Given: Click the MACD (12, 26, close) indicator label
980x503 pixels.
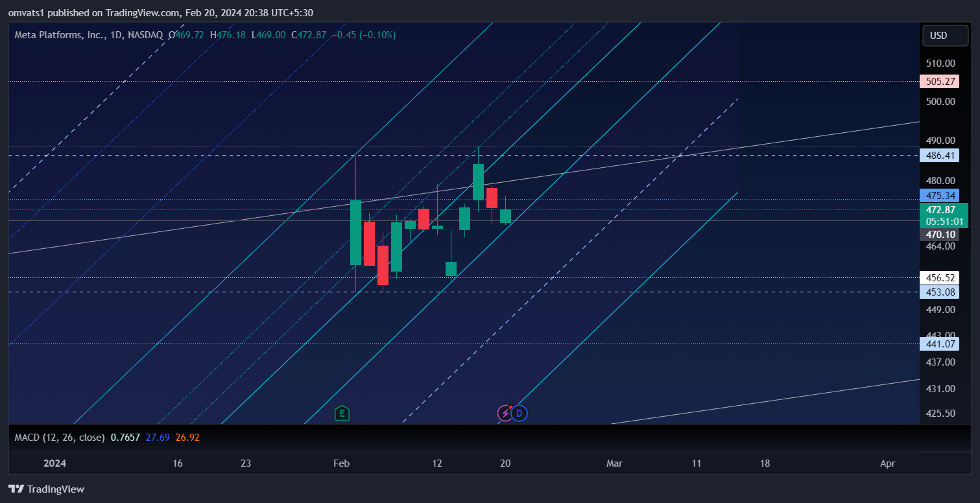Looking at the screenshot, I should 60,438.
